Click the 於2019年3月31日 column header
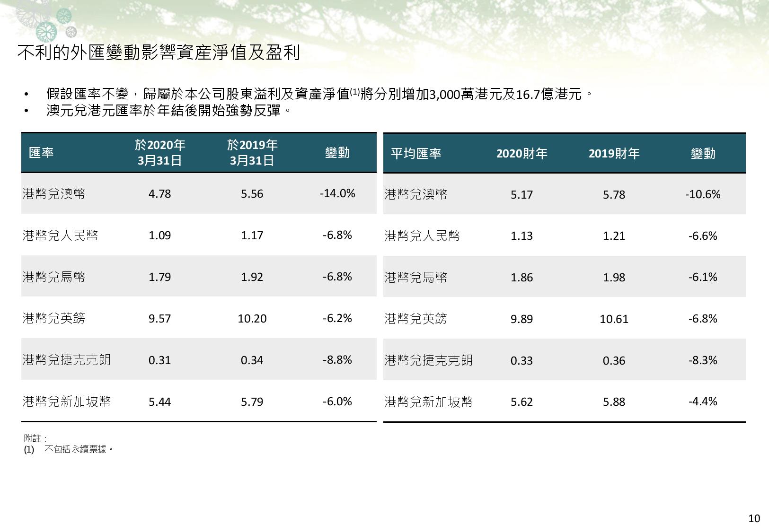Screen dimensions: 769x532 click(252, 153)
